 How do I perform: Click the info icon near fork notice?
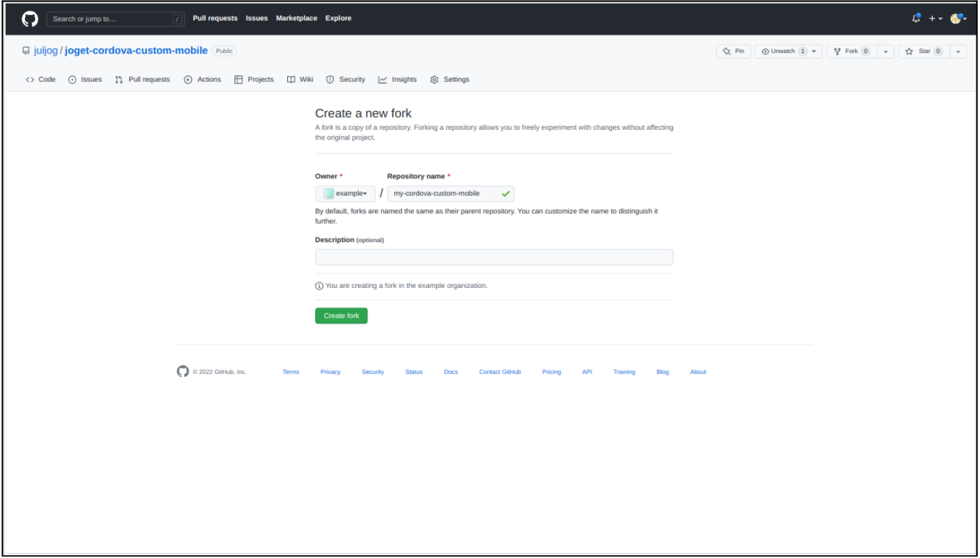[x=319, y=286]
